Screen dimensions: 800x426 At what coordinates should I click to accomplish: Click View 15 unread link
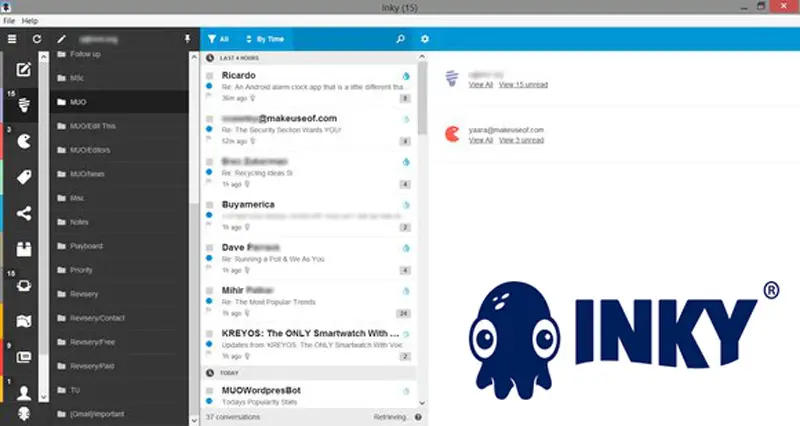coord(523,85)
